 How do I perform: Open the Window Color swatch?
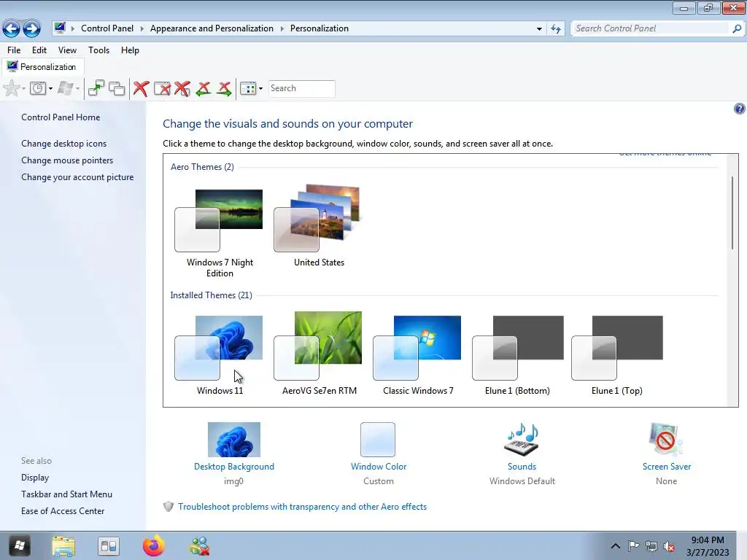point(378,440)
